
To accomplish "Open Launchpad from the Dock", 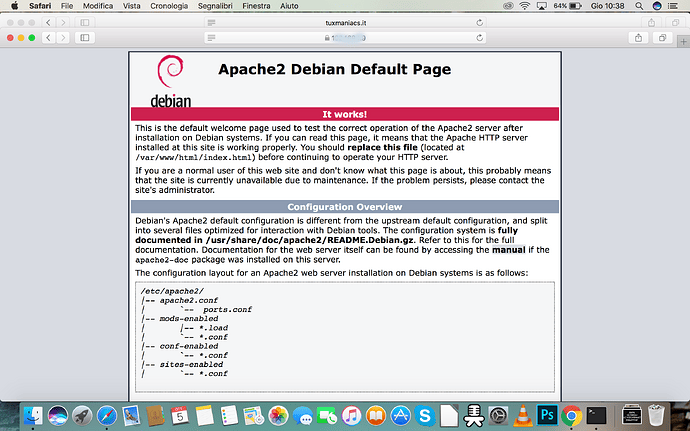I will [x=82, y=416].
